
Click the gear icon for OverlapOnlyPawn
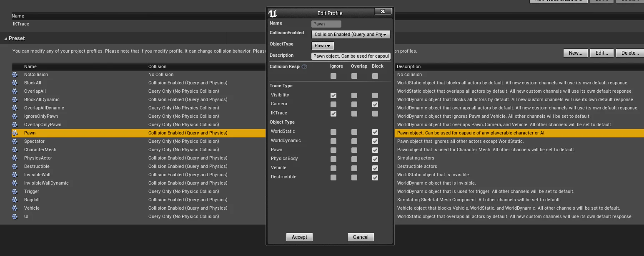pos(15,124)
